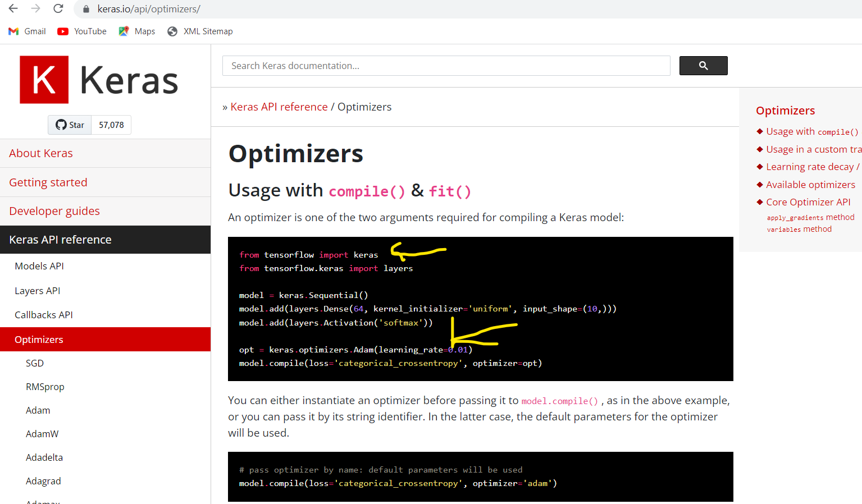Jump to variables method

799,229
